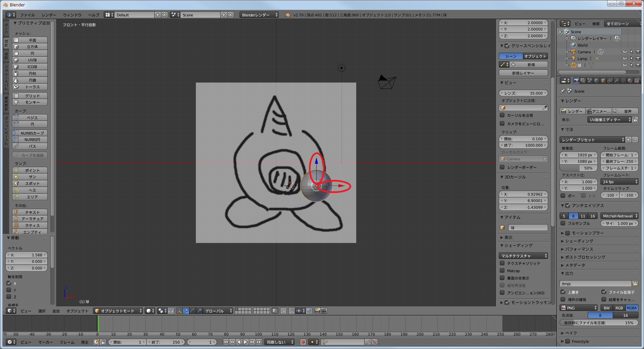Image resolution: width=644 pixels, height=349 pixels.
Task: Switch to the アニメーション vertical tool shelf tab
Action: point(6,78)
